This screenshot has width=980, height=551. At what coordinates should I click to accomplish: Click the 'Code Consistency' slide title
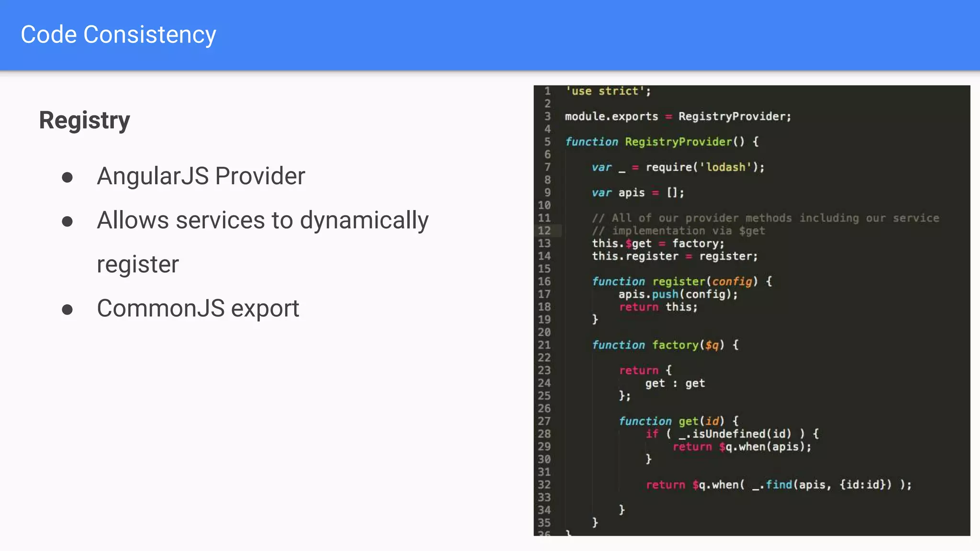(x=118, y=35)
